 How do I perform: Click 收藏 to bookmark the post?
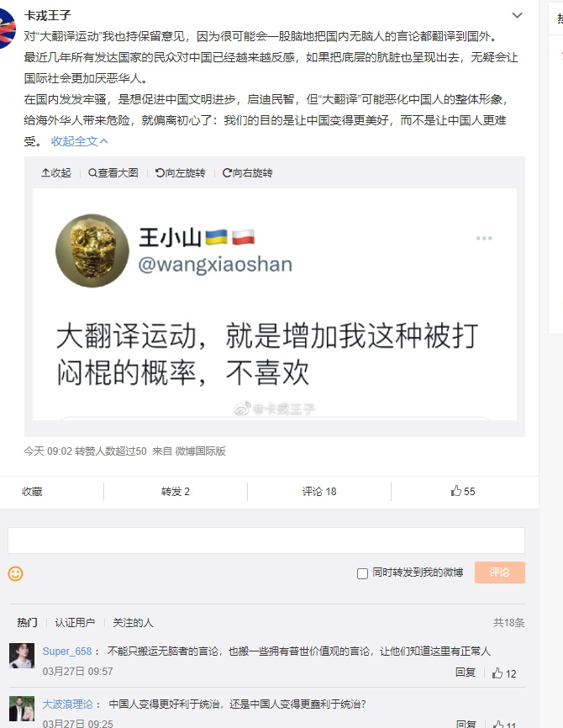[x=32, y=491]
